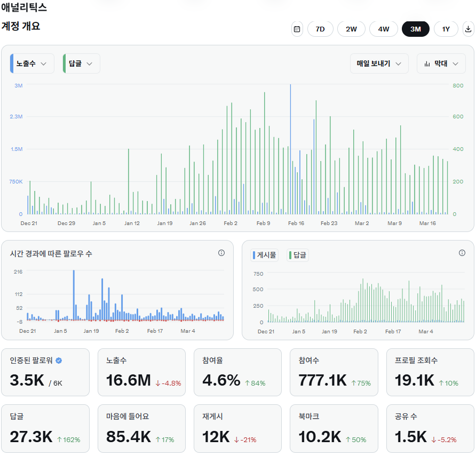The height and width of the screenshot is (456, 476).
Task: Click the Mar 16 axis label on main chart
Action: [427, 223]
